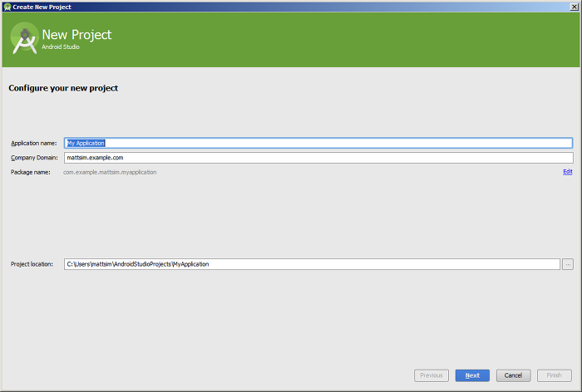Viewport: 582px width, 392px height.
Task: Click the 'Company Domain:' label
Action: tap(34, 158)
